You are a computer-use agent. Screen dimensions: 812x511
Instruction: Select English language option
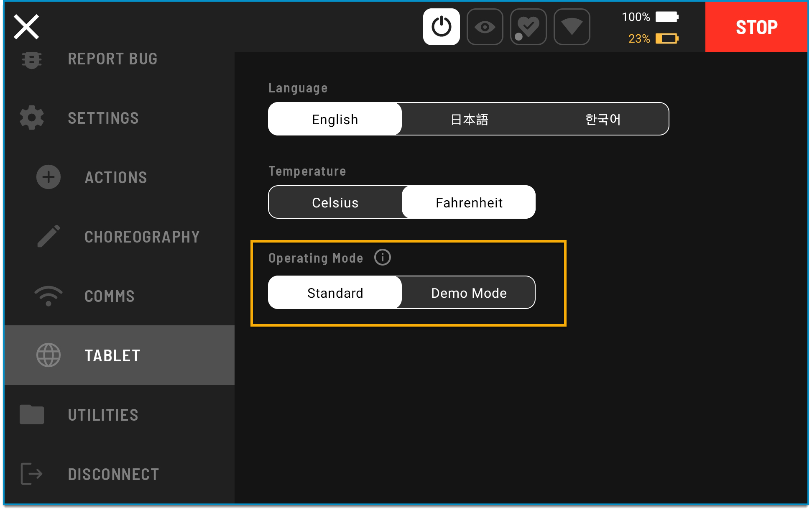pos(335,119)
